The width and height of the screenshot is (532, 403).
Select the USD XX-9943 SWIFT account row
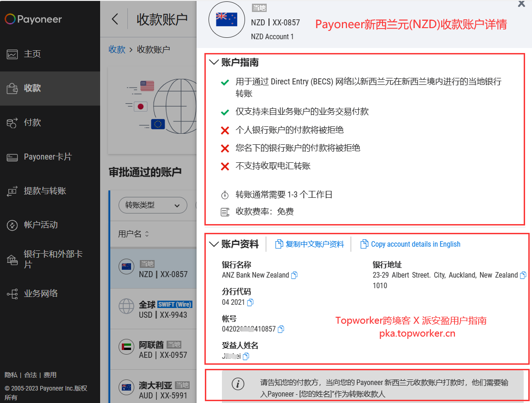point(153,309)
